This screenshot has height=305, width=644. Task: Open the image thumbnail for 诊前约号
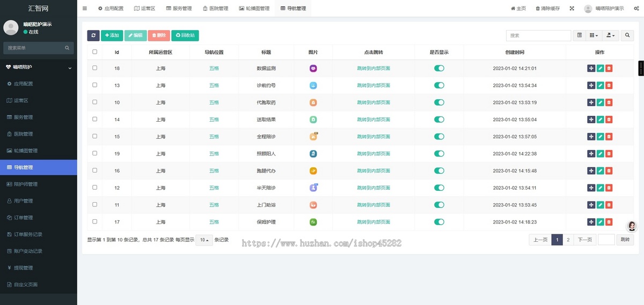[x=313, y=86]
